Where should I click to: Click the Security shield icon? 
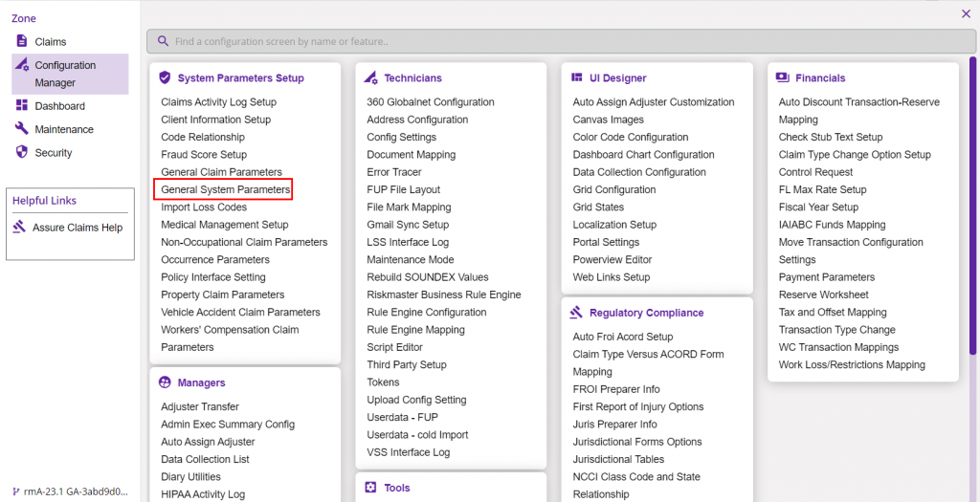[22, 152]
